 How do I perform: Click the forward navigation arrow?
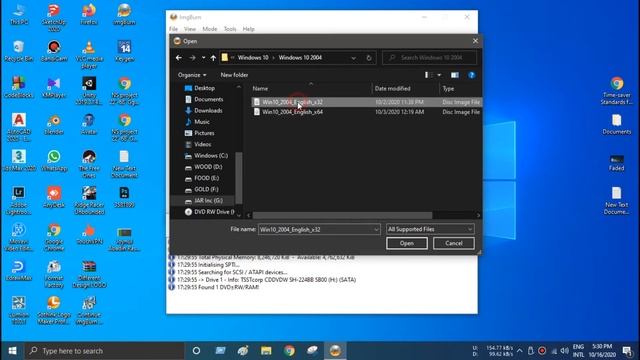pyautogui.click(x=192, y=58)
